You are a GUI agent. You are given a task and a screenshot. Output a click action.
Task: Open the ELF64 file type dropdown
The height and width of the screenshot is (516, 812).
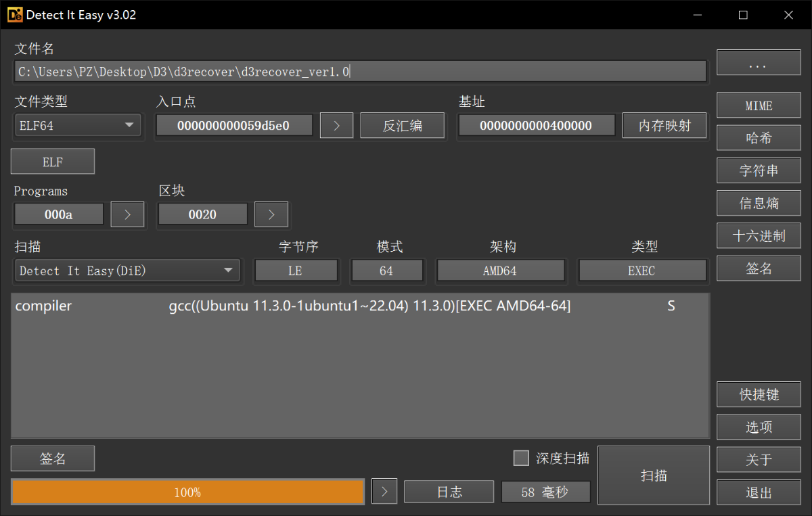pyautogui.click(x=78, y=126)
